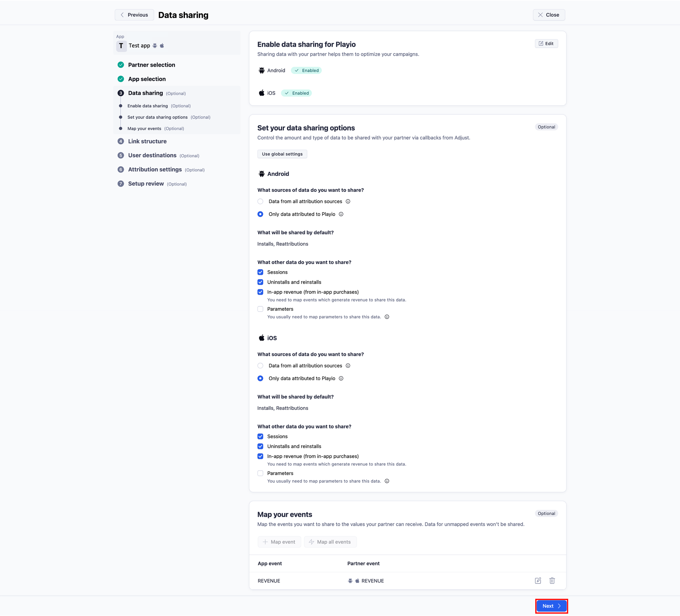Click the Apple icon beside Test app name
The width and height of the screenshot is (680, 616).
coord(162,45)
